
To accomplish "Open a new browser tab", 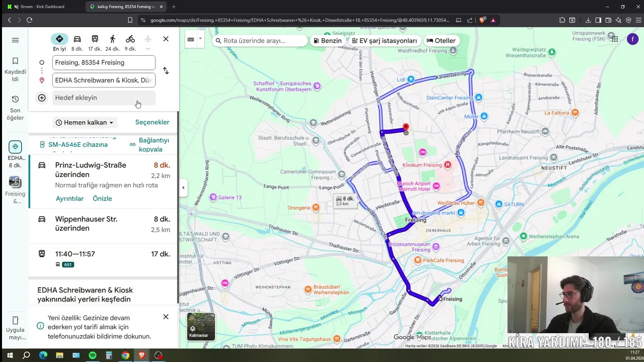I will click(174, 7).
